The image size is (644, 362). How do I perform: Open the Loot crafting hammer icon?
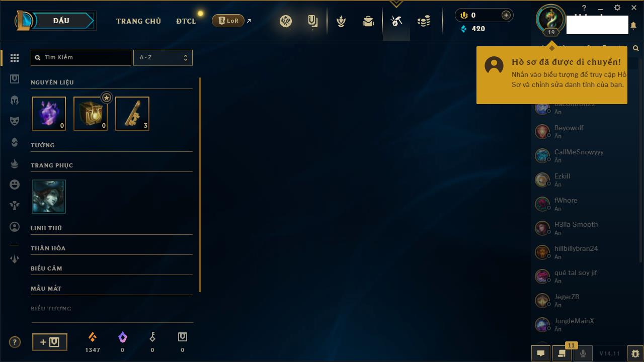[x=396, y=21]
